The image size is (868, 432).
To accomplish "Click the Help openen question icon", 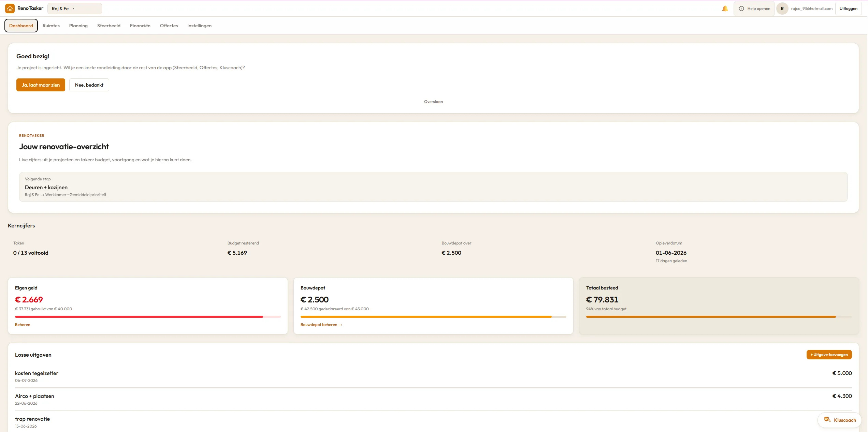I will click(741, 9).
